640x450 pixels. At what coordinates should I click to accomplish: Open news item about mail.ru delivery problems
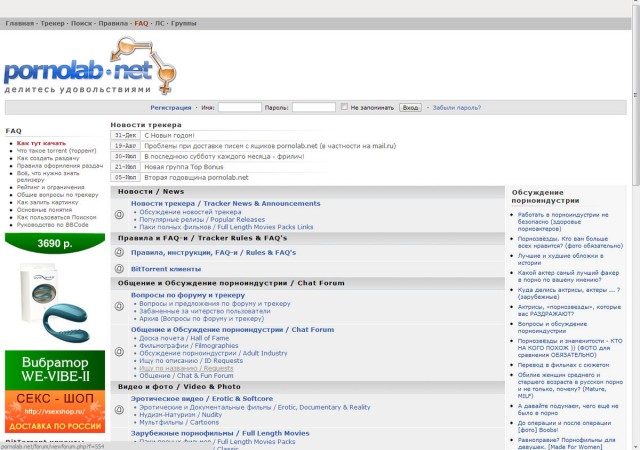pyautogui.click(x=270, y=146)
